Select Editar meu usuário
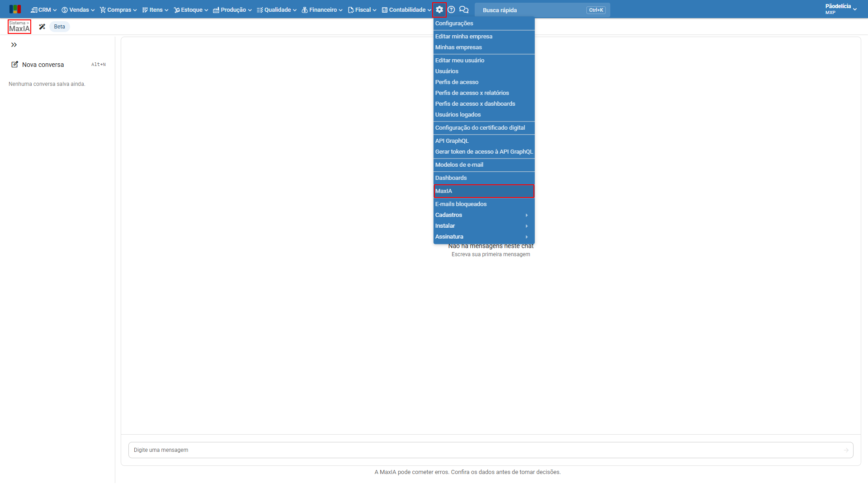This screenshot has width=868, height=488. tap(484, 61)
